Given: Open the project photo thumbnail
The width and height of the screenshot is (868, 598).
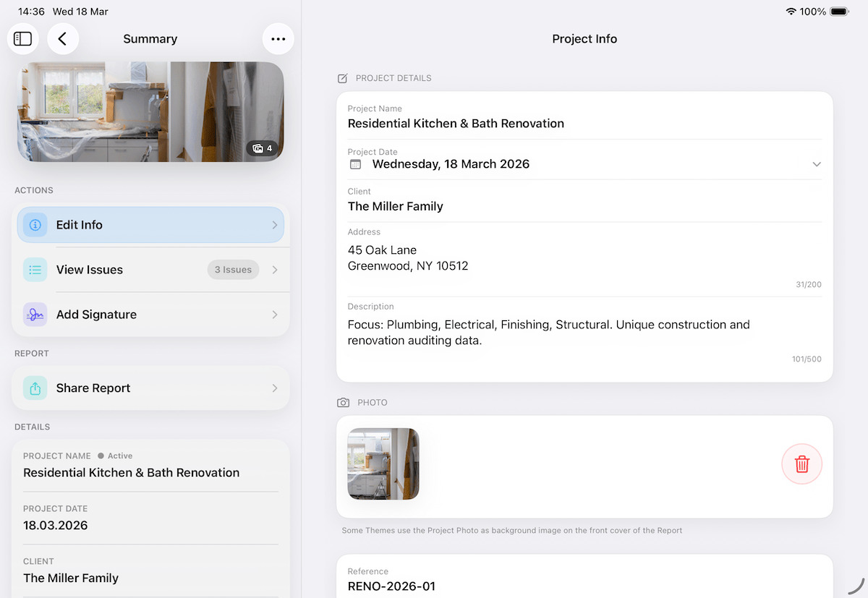Looking at the screenshot, I should 383,464.
